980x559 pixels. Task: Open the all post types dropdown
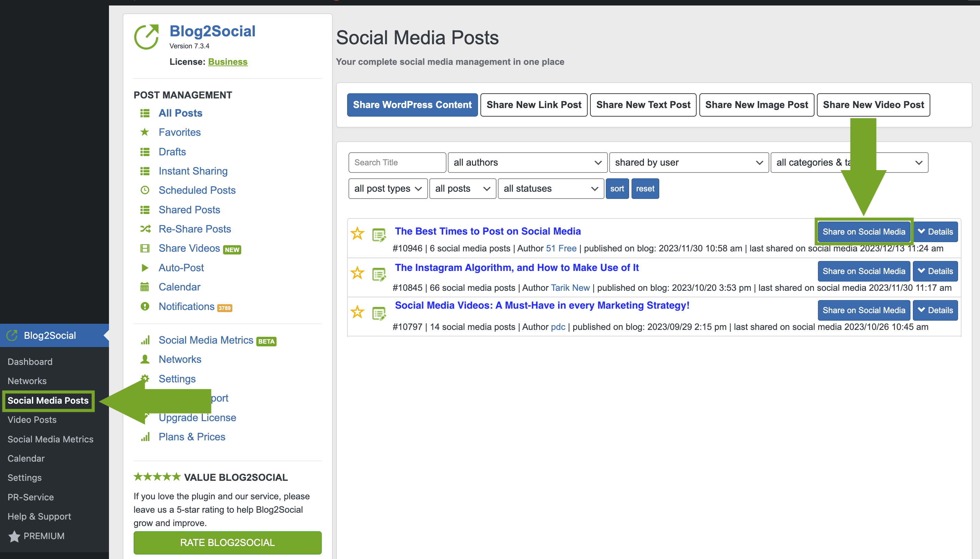pyautogui.click(x=388, y=189)
